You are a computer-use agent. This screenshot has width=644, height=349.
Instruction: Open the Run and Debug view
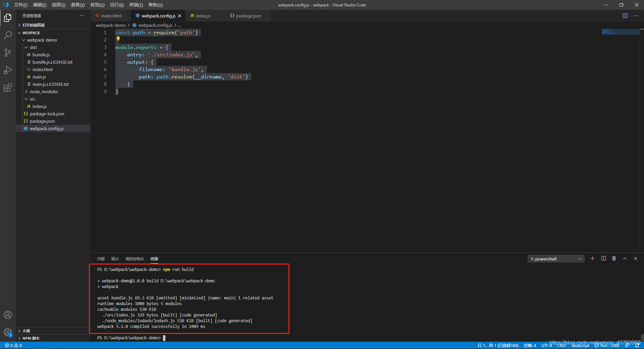click(8, 70)
